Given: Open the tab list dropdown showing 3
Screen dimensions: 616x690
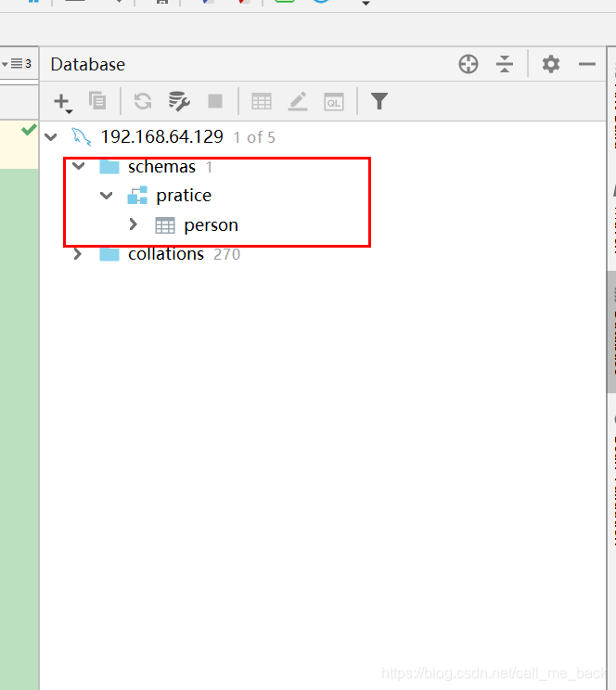Looking at the screenshot, I should (x=17, y=64).
